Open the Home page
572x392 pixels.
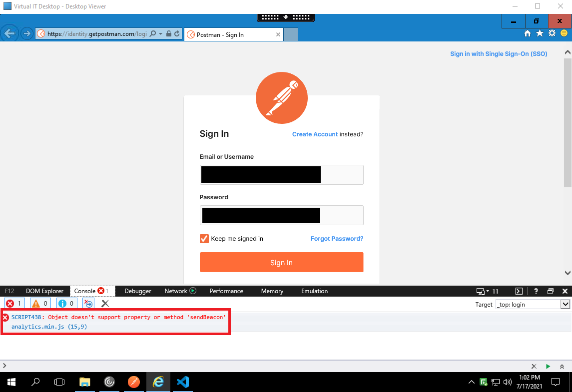click(x=529, y=33)
